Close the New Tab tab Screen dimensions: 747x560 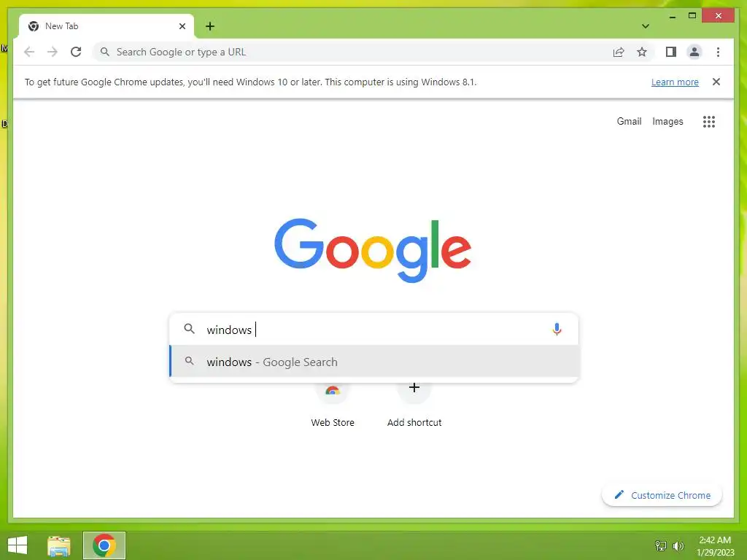pos(182,26)
